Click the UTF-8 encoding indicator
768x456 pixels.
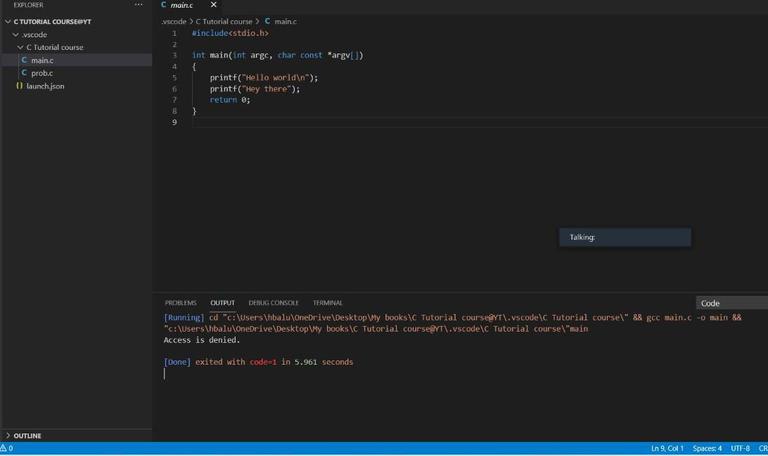point(740,448)
